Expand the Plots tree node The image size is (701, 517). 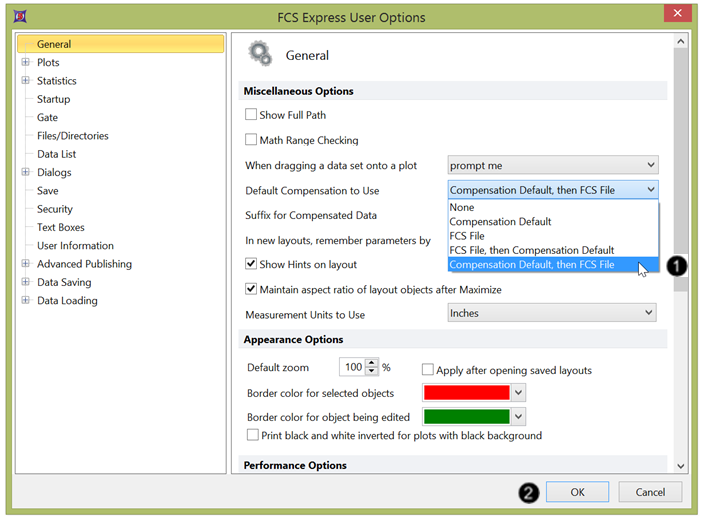(x=25, y=62)
